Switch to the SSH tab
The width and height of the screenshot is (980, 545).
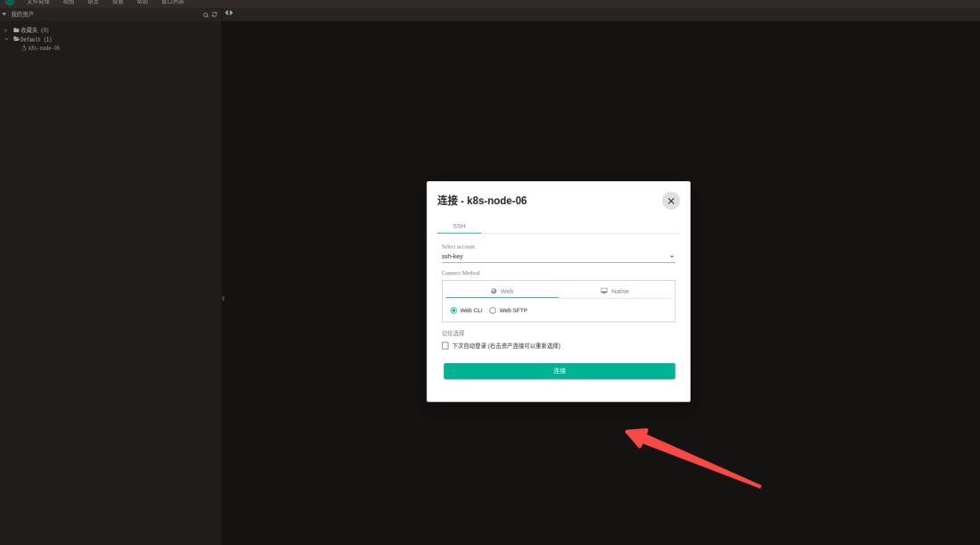[459, 226]
